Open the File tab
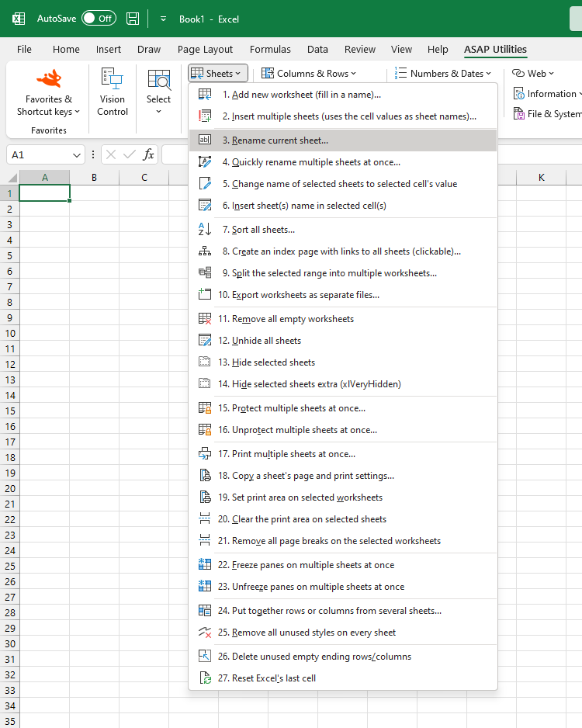Screen dimensions: 582x728 24,49
